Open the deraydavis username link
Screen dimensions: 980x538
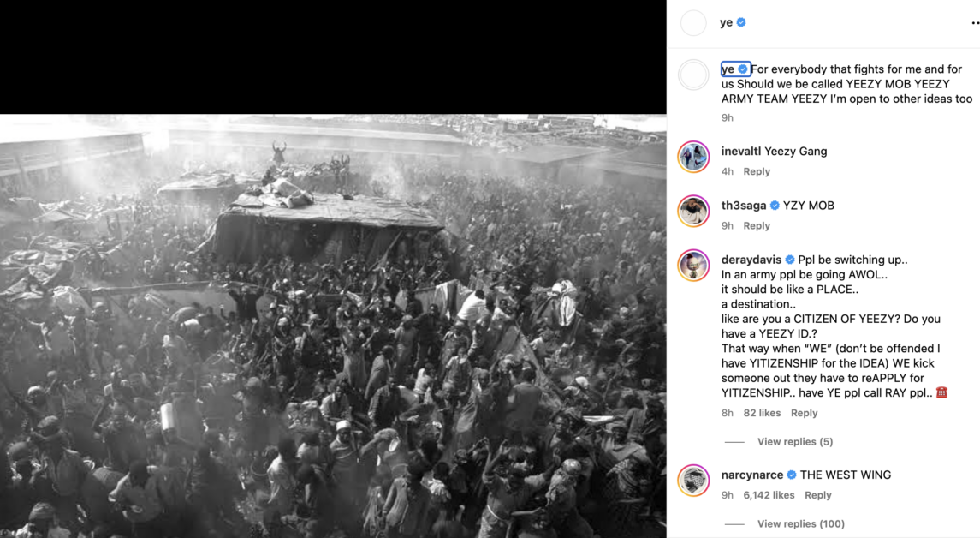pyautogui.click(x=751, y=260)
